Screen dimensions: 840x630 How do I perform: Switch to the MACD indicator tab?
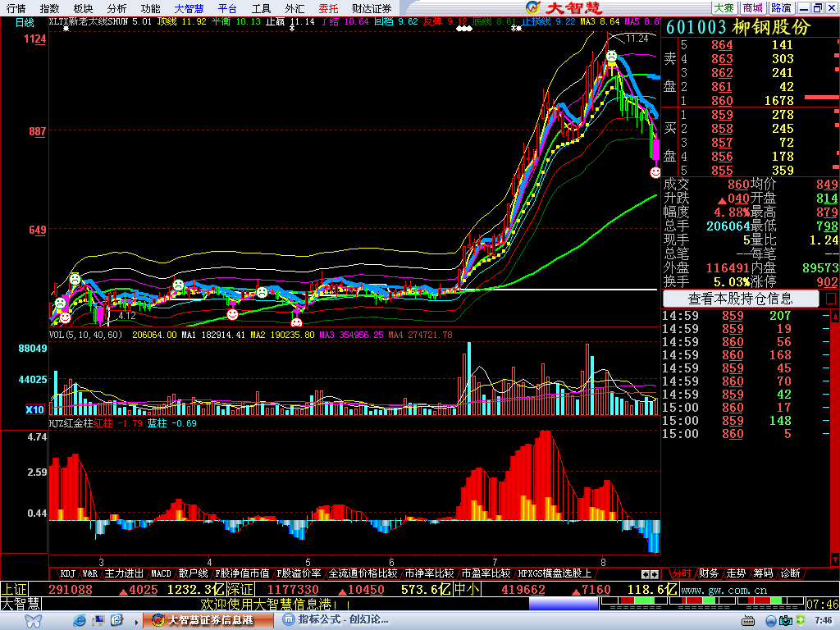(x=161, y=573)
